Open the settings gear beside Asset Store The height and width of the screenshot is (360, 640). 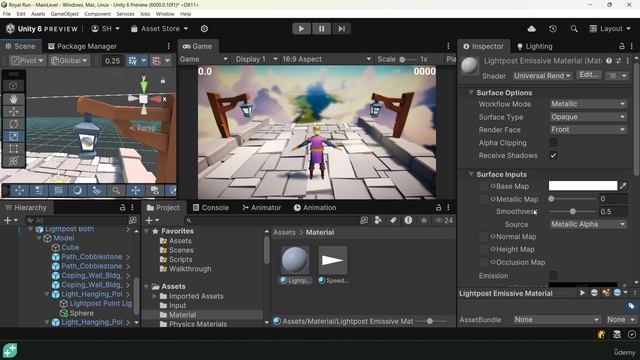[204, 29]
